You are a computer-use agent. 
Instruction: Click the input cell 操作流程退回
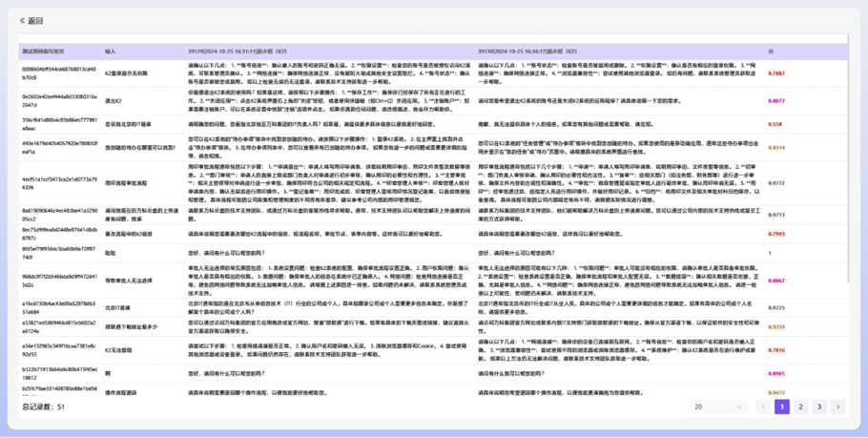[121, 392]
